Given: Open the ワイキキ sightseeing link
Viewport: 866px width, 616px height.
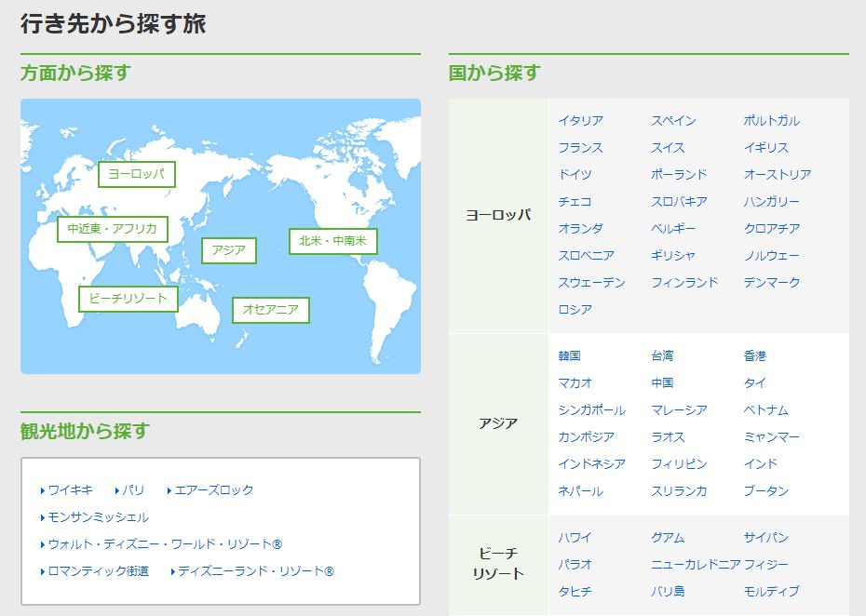Looking at the screenshot, I should 71,489.
